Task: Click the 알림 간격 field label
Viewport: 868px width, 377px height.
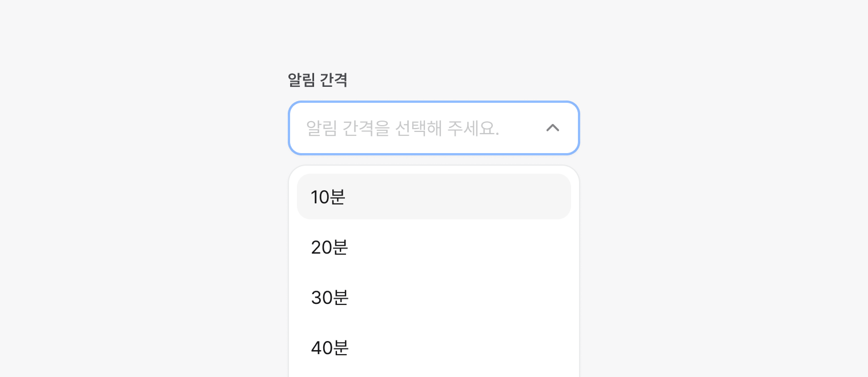Action: click(x=318, y=80)
